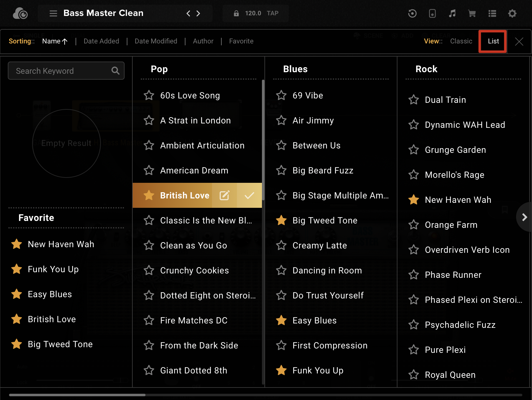This screenshot has width=532, height=400.
Task: Load the Between Us preset
Action: tap(316, 145)
